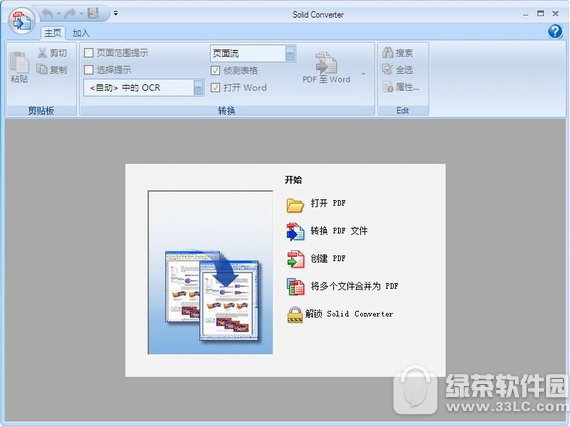Click the 转换 group label

(x=226, y=110)
